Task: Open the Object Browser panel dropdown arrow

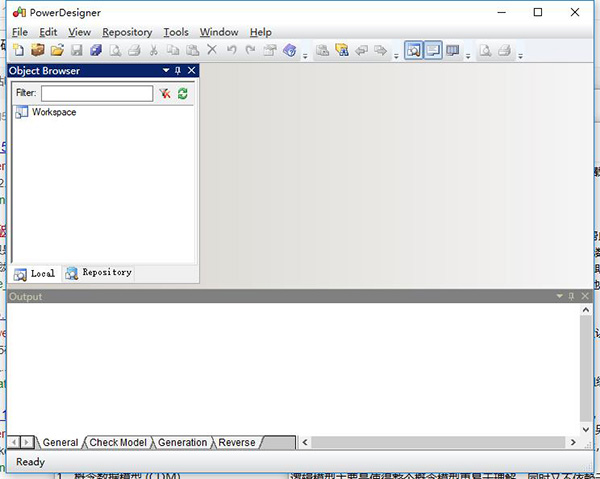Action: (166, 70)
